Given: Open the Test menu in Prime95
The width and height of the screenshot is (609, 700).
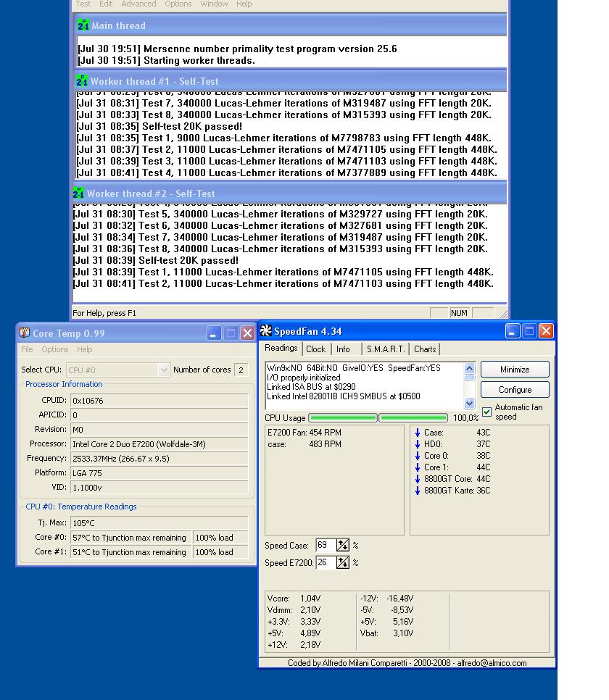Looking at the screenshot, I should [83, 4].
